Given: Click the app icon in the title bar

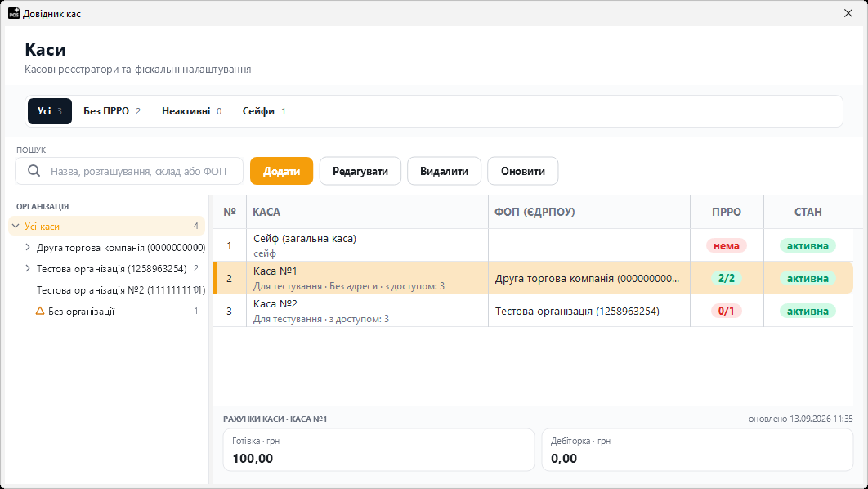Looking at the screenshot, I should pyautogui.click(x=14, y=13).
